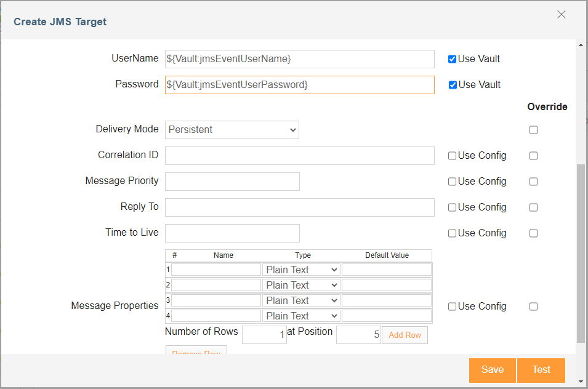588x389 pixels.
Task: Enable Use Config for Time to Live
Action: coord(453,233)
